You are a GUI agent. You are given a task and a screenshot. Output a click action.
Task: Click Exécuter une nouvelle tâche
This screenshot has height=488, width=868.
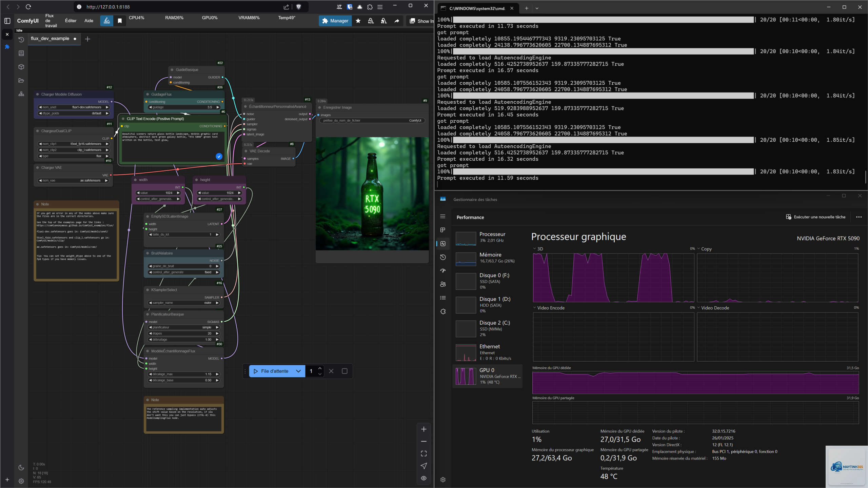tap(816, 217)
